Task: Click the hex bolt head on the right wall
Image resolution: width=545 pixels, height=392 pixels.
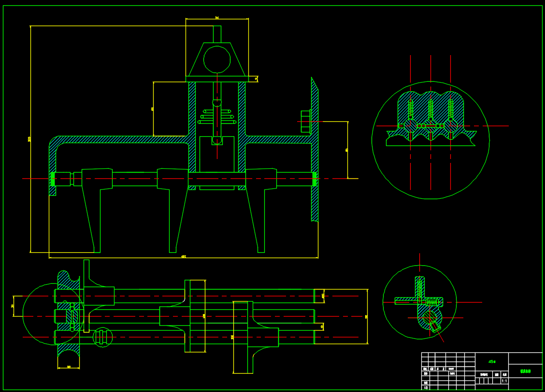Action: point(305,121)
